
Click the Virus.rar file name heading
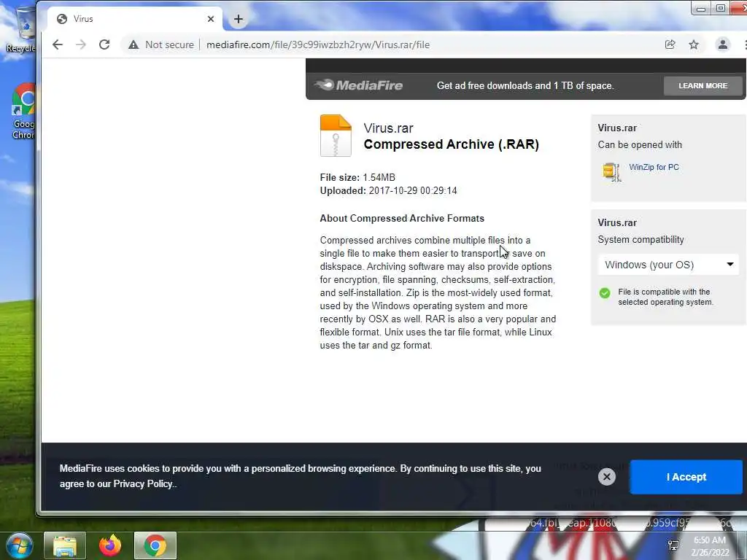pyautogui.click(x=388, y=128)
